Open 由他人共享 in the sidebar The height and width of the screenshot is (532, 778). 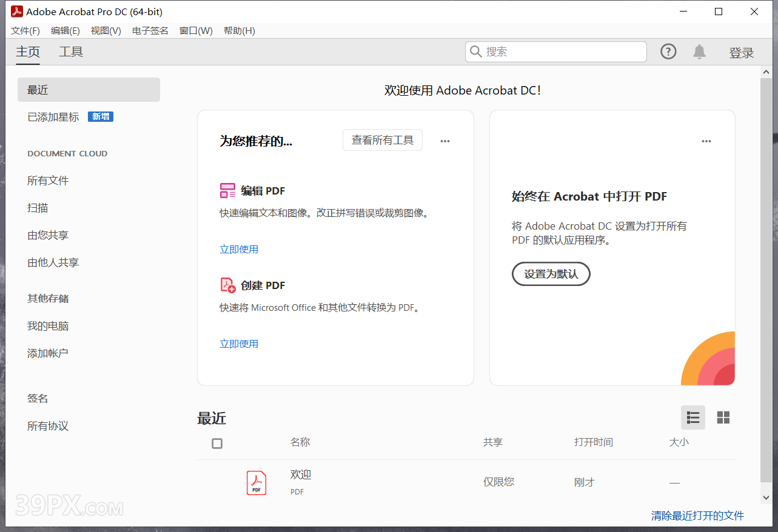[53, 262]
